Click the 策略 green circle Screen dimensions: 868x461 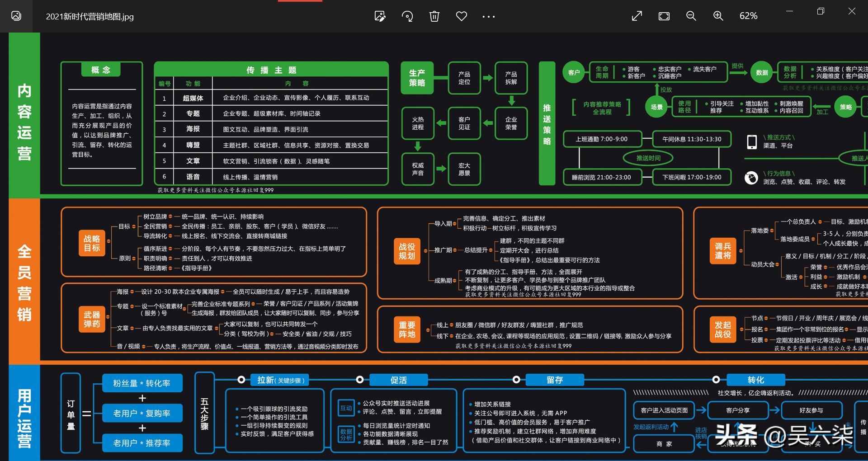pyautogui.click(x=846, y=107)
